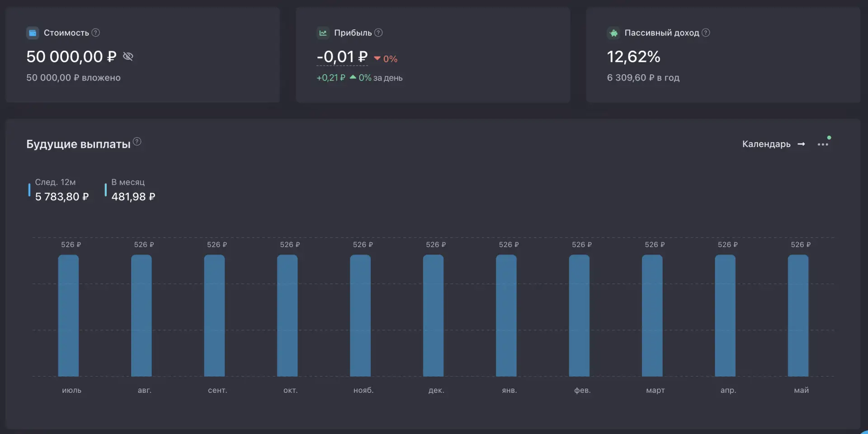This screenshot has height=434, width=868.
Task: Select the дек. payout bar
Action: [433, 315]
